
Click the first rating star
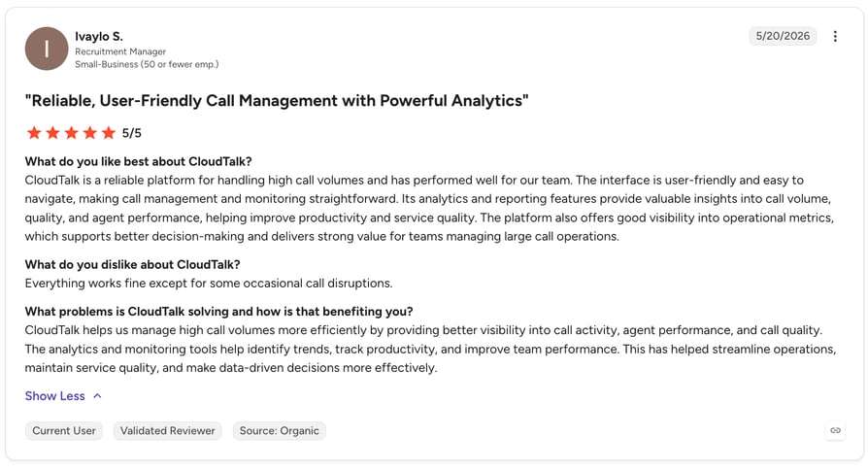[34, 133]
